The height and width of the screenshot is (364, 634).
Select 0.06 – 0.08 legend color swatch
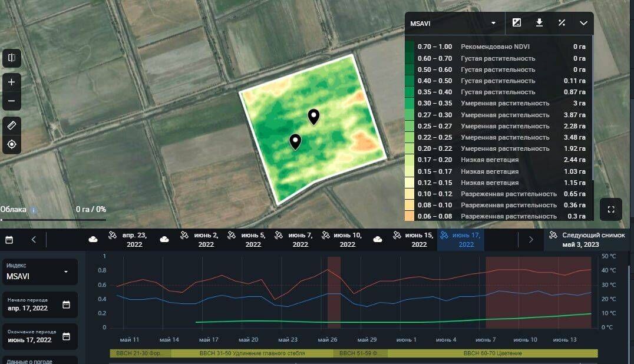tap(410, 216)
